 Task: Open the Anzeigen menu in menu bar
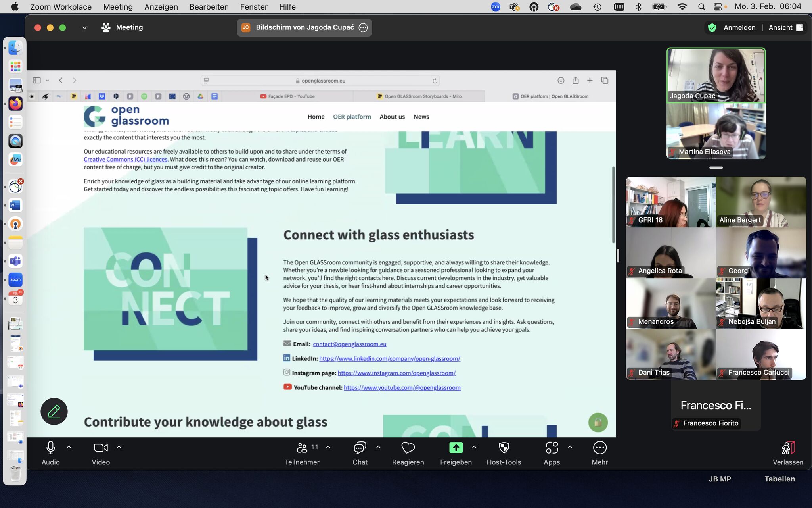coord(161,7)
